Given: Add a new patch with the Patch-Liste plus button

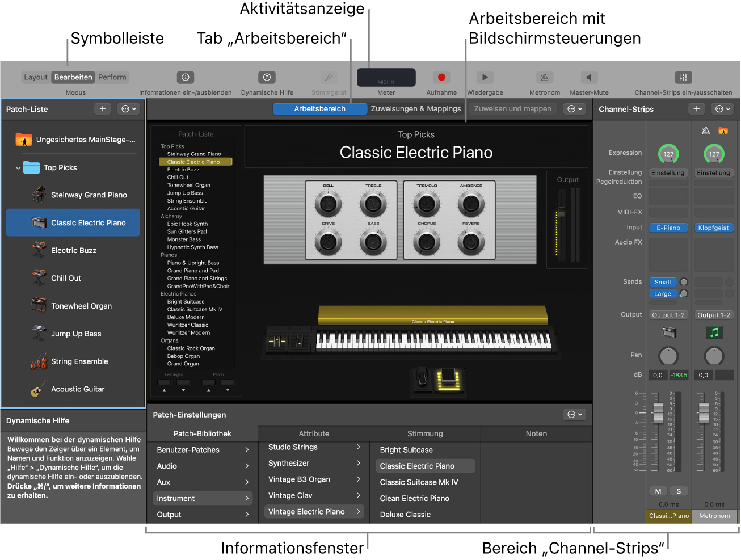Looking at the screenshot, I should click(x=103, y=109).
